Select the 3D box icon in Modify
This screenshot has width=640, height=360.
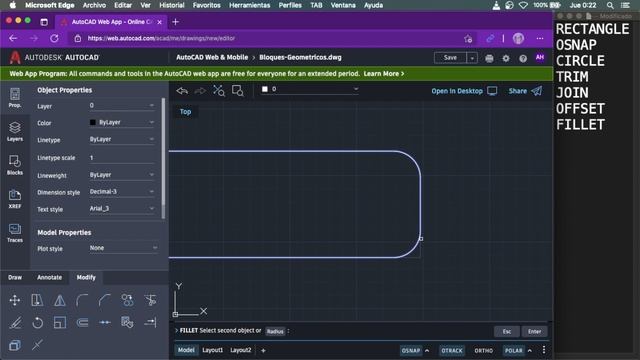pyautogui.click(x=15, y=345)
